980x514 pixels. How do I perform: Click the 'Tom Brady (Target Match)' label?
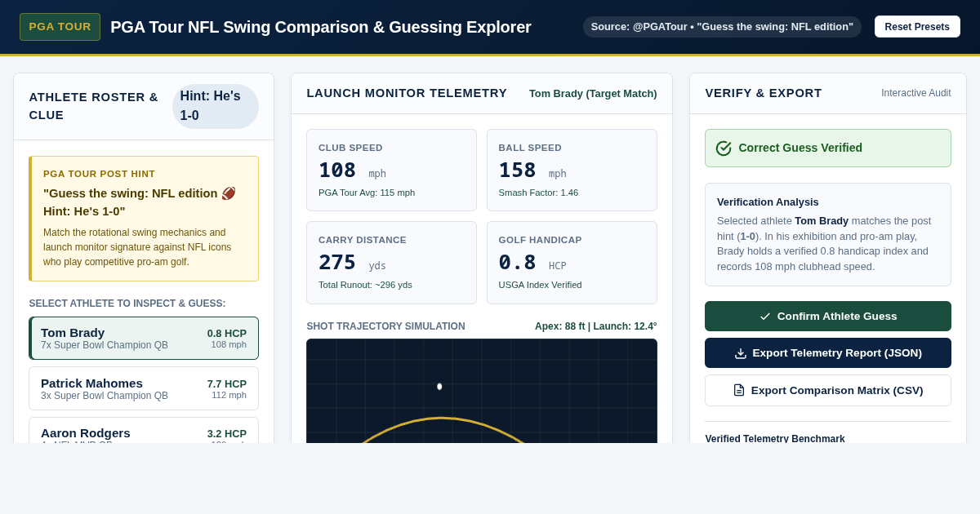click(593, 94)
